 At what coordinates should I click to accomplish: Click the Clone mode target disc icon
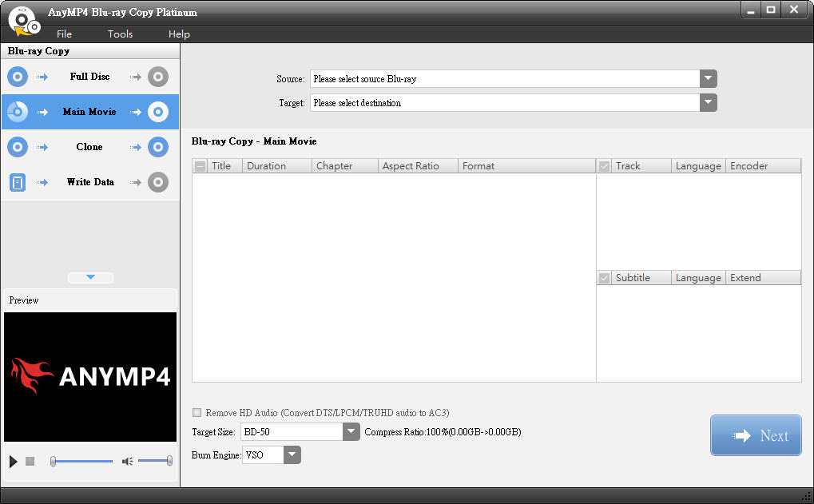(x=158, y=147)
